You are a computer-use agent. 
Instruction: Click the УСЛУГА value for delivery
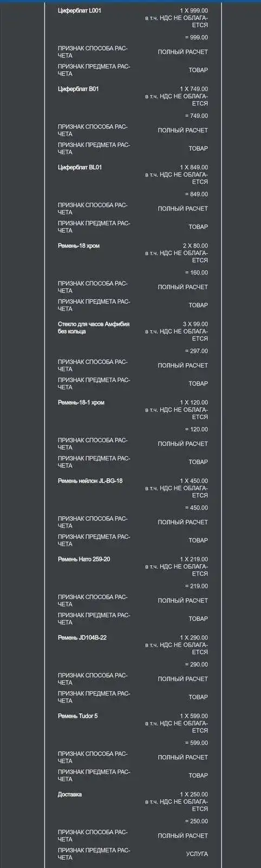[197, 854]
